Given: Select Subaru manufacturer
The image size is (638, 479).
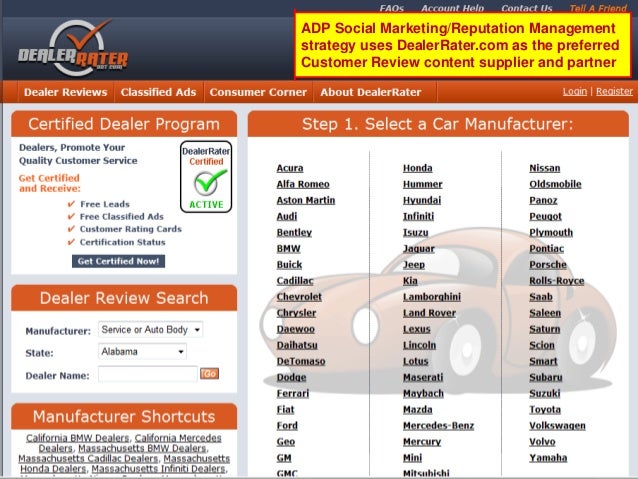Looking at the screenshot, I should click(546, 378).
